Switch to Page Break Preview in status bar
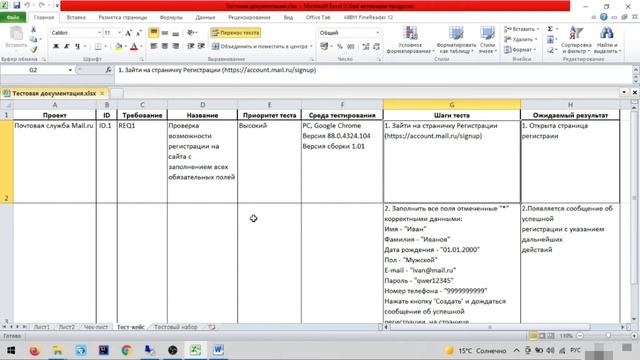Viewport: 640px width, 360px height. tap(551, 336)
